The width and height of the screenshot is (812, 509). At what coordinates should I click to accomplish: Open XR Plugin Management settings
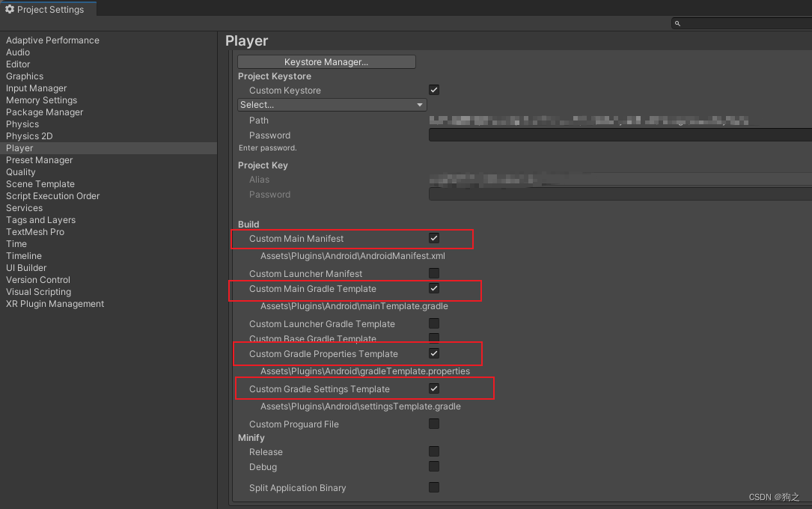[x=55, y=303]
